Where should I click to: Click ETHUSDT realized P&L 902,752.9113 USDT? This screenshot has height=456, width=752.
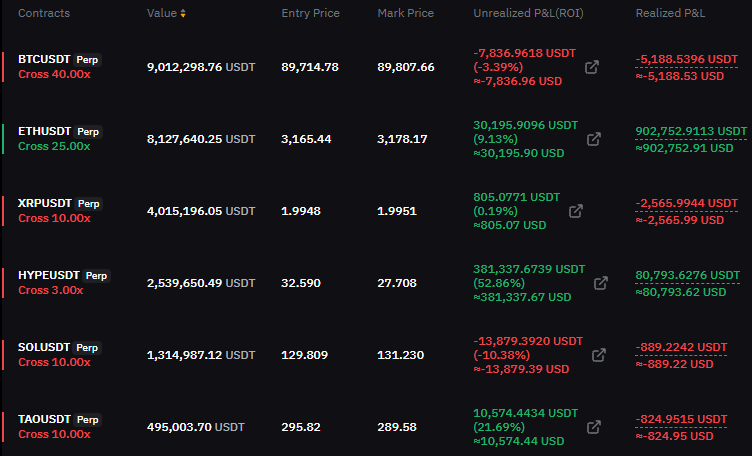pos(691,131)
